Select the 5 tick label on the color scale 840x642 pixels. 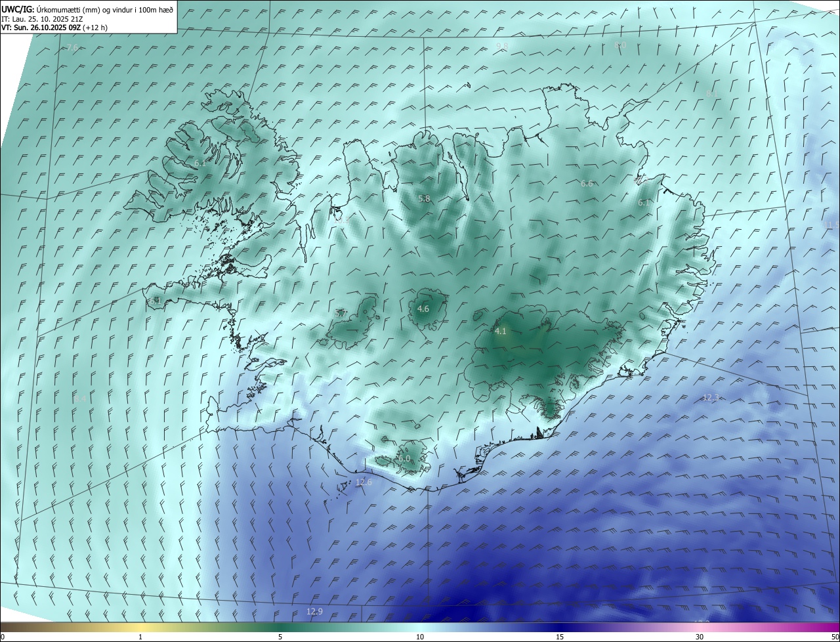[280, 637]
